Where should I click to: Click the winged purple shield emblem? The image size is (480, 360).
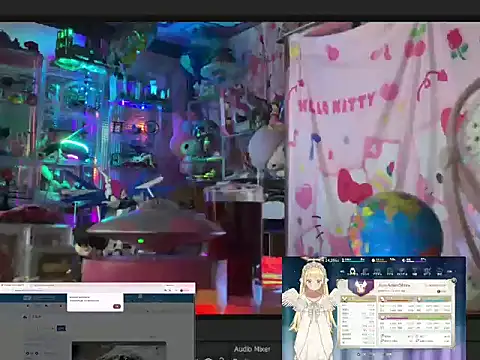tap(360, 287)
